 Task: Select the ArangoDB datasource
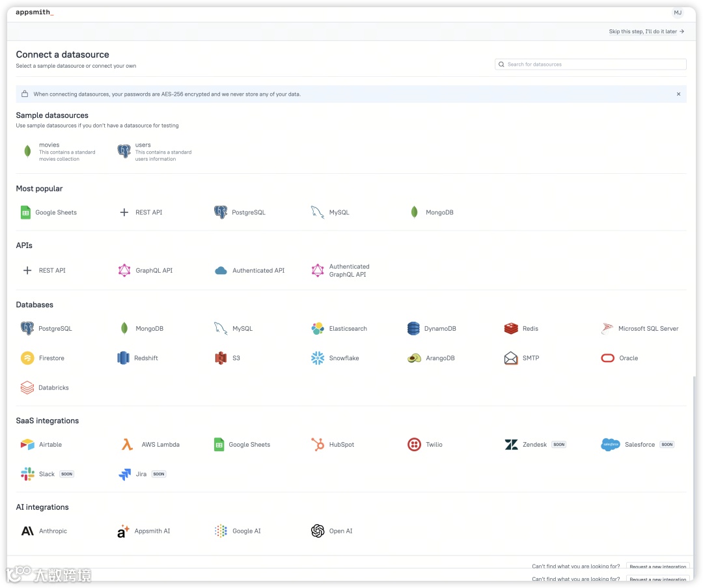(x=432, y=358)
